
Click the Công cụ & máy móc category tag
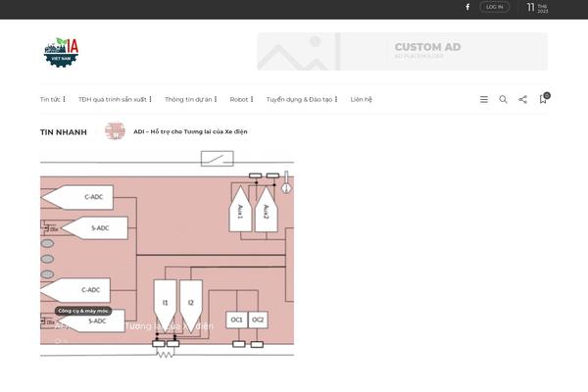83,311
